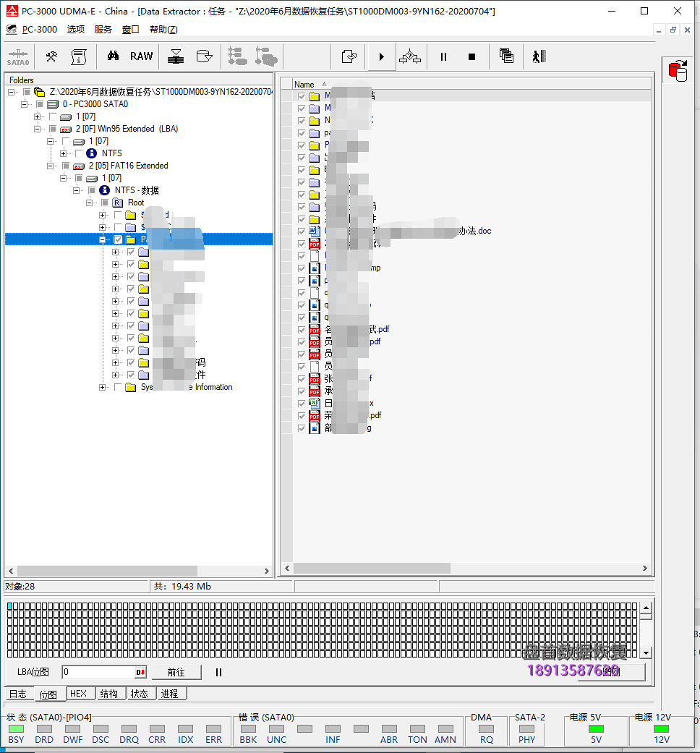Click into the LBA位图 input field
The width and height of the screenshot is (700, 753).
98,672
